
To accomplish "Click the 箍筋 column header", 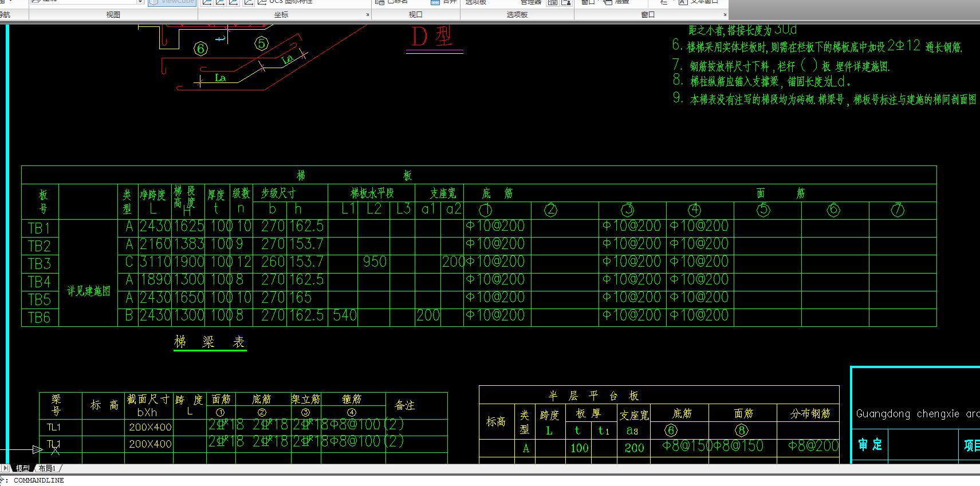I will 352,399.
